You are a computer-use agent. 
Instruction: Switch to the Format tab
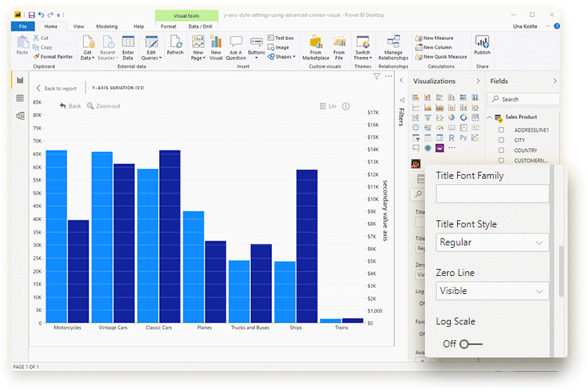(169, 27)
